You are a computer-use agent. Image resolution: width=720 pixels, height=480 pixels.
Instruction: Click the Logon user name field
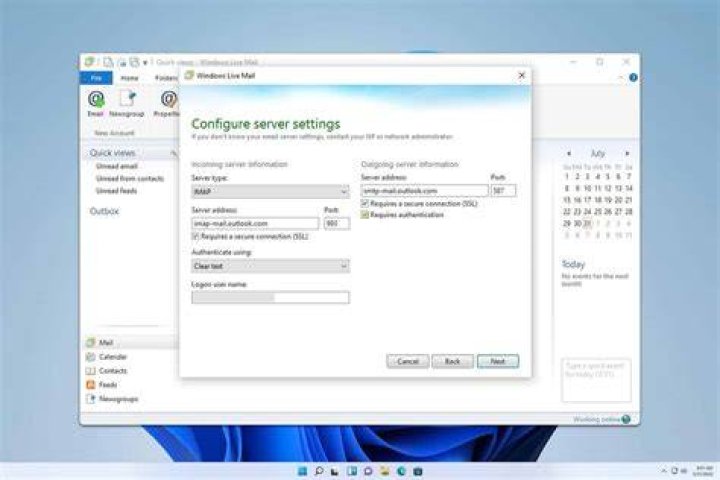[x=270, y=298]
